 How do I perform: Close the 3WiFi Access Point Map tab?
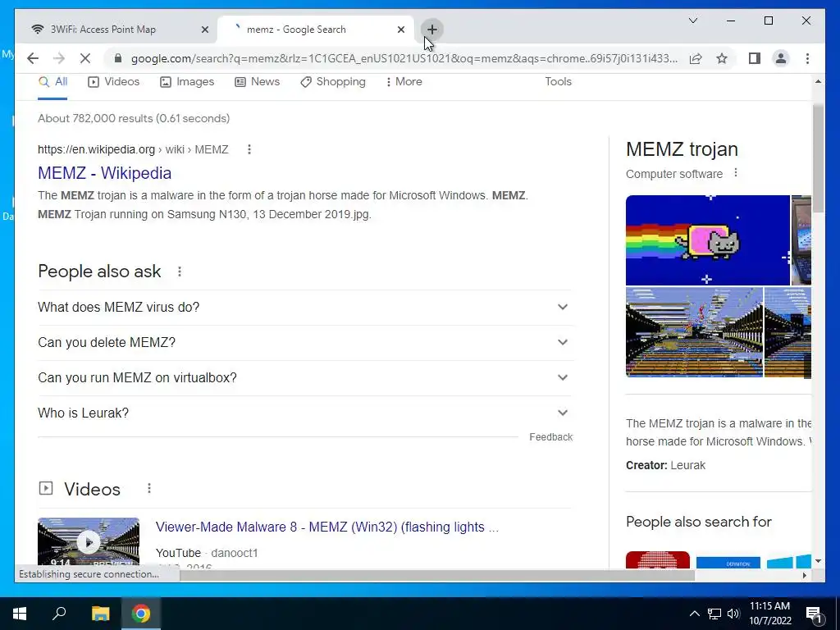tap(204, 30)
